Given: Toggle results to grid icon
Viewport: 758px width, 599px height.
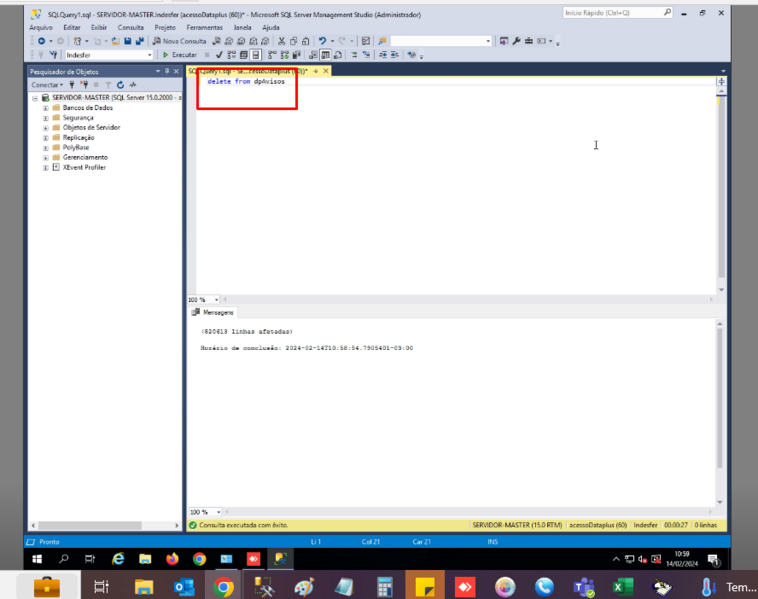Looking at the screenshot, I should 326,55.
